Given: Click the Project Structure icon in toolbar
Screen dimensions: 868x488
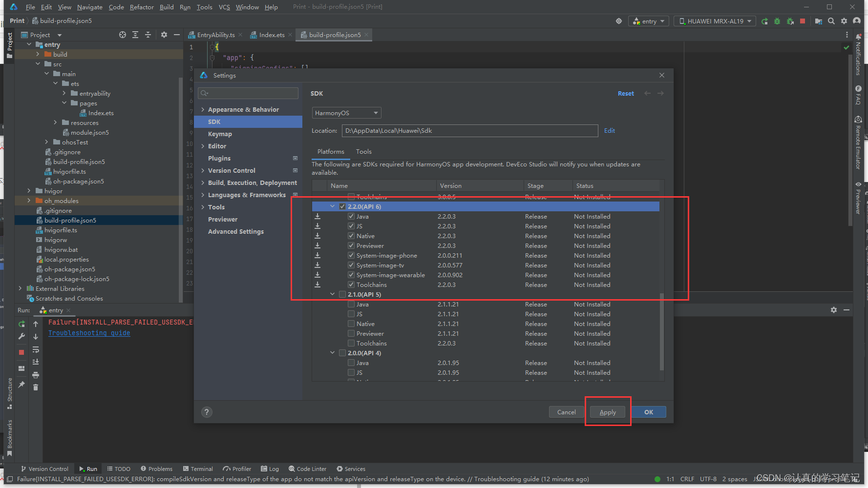Looking at the screenshot, I should tap(818, 21).
